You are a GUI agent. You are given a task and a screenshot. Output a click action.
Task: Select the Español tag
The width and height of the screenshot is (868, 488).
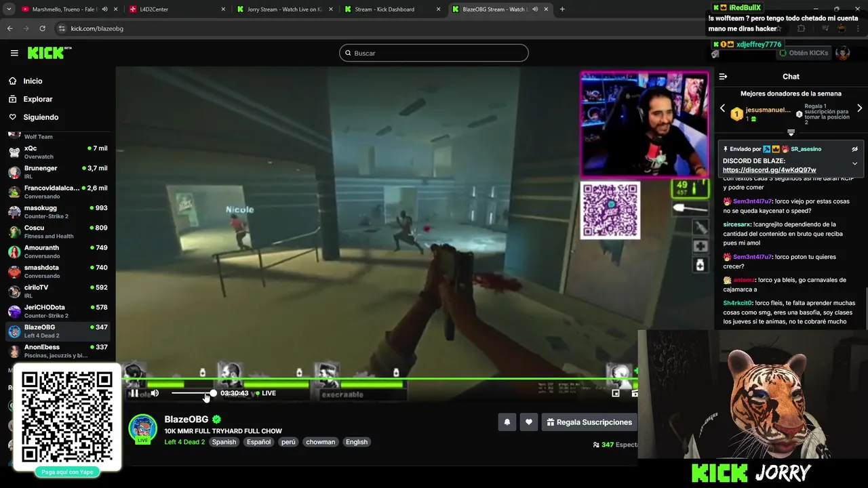pyautogui.click(x=258, y=442)
